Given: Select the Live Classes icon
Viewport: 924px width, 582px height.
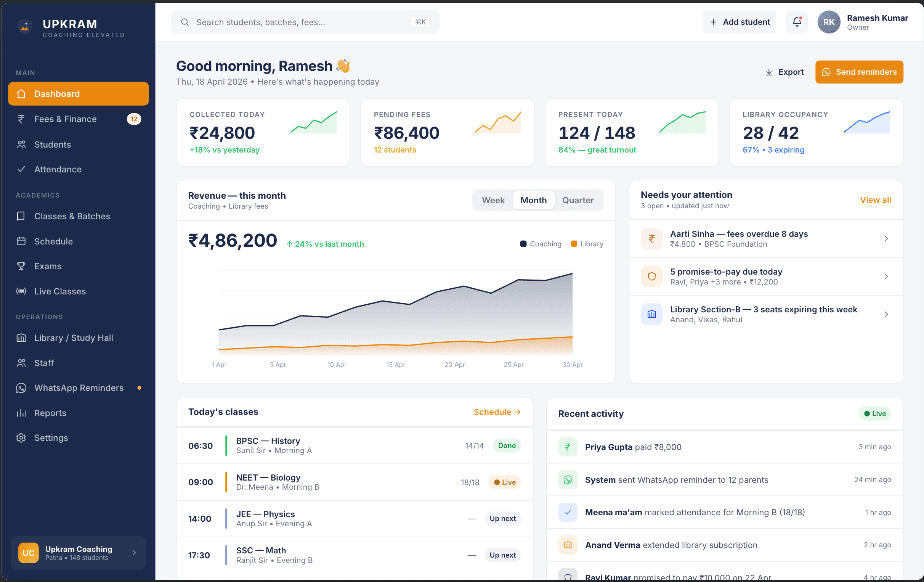Looking at the screenshot, I should [21, 291].
